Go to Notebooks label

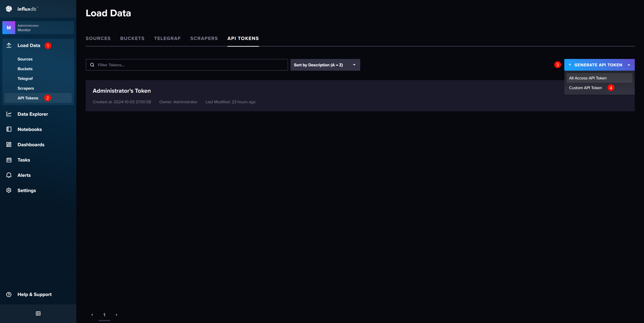[30, 129]
